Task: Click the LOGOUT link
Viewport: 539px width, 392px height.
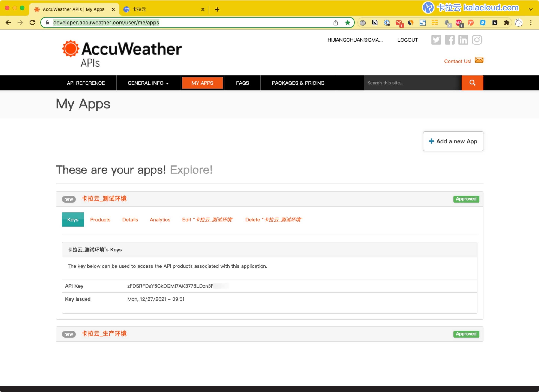Action: pyautogui.click(x=407, y=40)
